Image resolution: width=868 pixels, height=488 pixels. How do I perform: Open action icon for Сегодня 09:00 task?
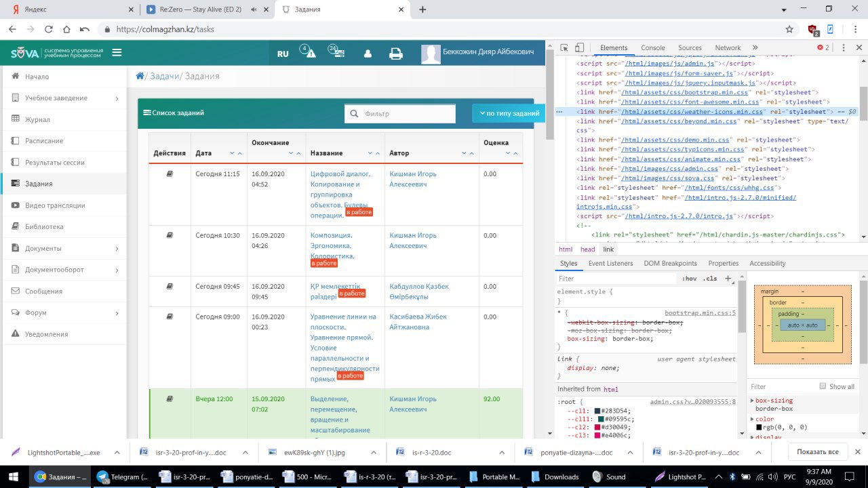[170, 317]
